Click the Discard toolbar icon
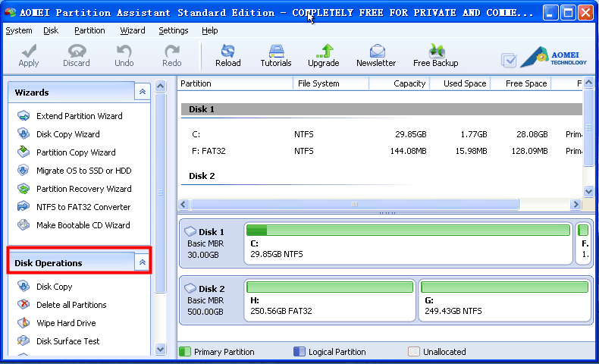This screenshot has width=599, height=364. click(77, 51)
